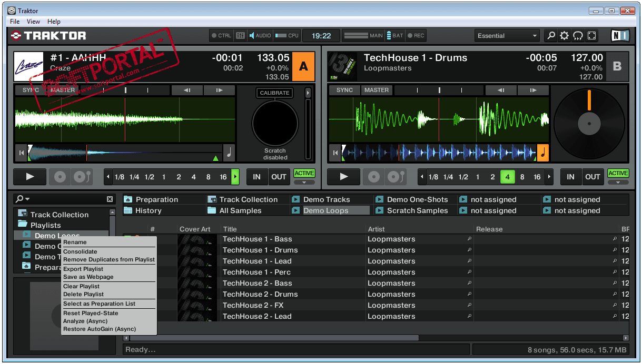Viewport: 642px width, 364px height.
Task: Click the CPU load meter
Action: pos(287,36)
